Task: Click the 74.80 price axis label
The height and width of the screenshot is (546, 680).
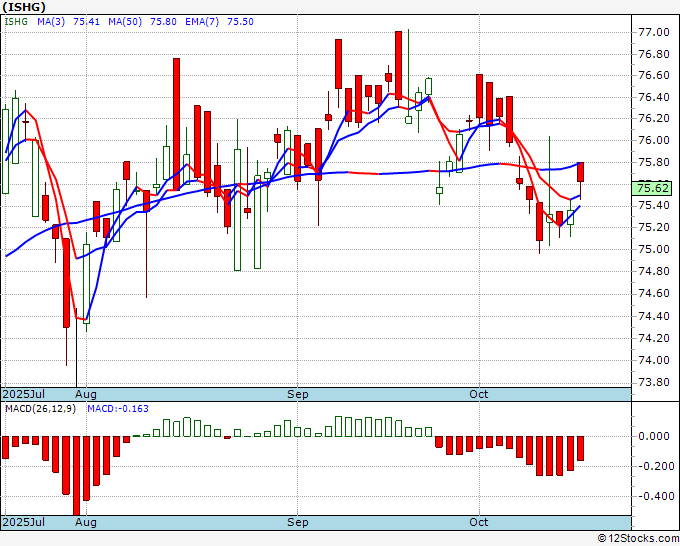Action: [654, 271]
